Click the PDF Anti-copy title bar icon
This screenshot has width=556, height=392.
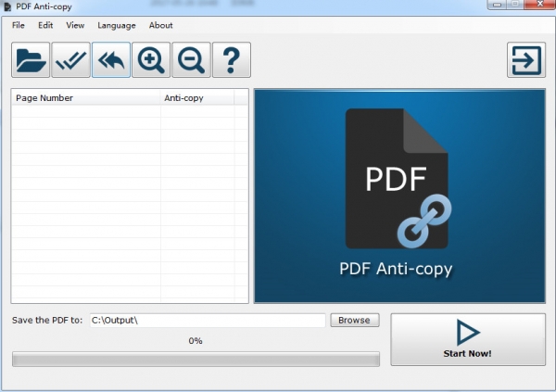[x=7, y=6]
